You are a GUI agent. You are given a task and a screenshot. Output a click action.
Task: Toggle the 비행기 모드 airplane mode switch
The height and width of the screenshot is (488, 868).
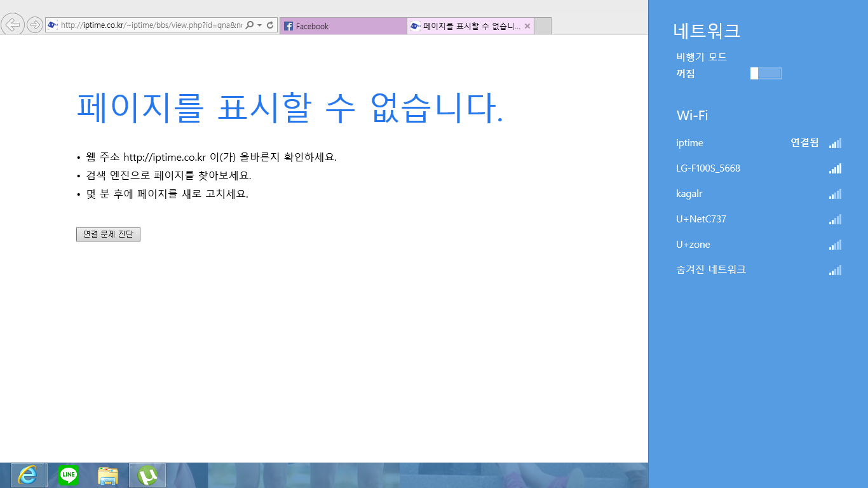coord(766,74)
